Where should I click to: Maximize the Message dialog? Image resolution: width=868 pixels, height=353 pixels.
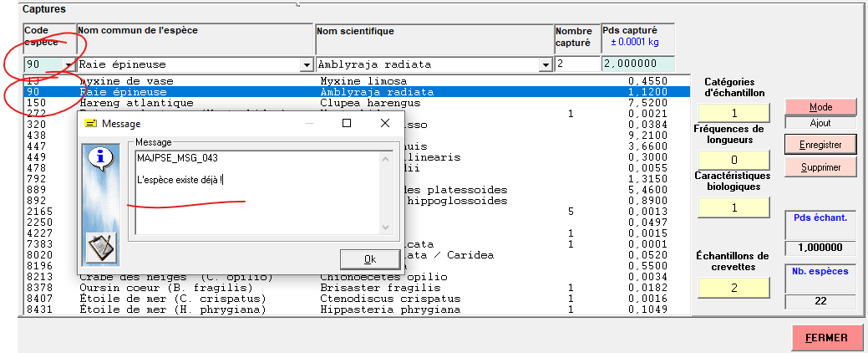347,123
